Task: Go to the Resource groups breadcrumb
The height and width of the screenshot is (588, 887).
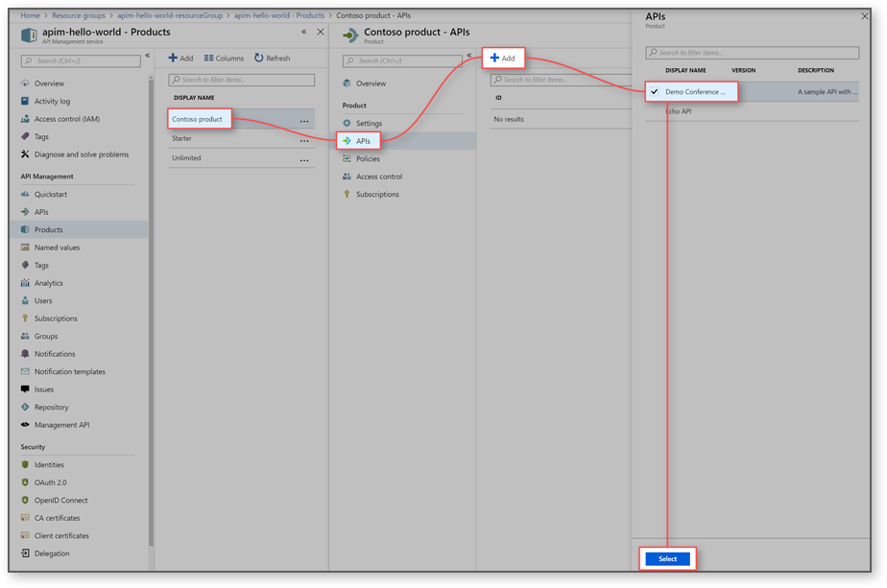Action: click(79, 16)
